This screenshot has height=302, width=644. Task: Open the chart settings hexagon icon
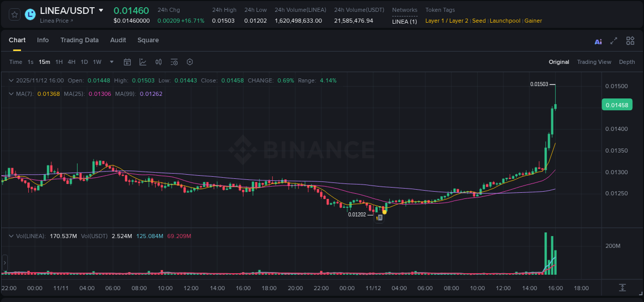(x=190, y=62)
